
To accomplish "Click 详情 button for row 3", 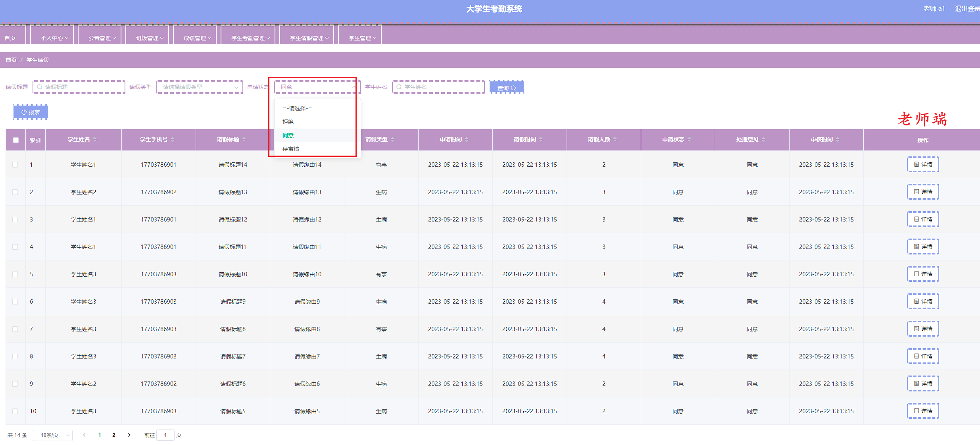I will click(x=923, y=220).
